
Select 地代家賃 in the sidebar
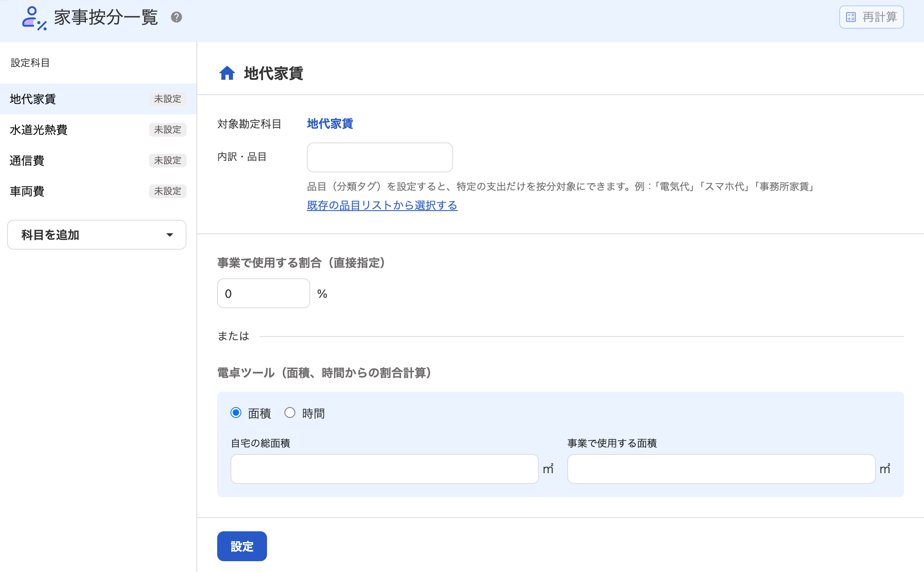98,99
